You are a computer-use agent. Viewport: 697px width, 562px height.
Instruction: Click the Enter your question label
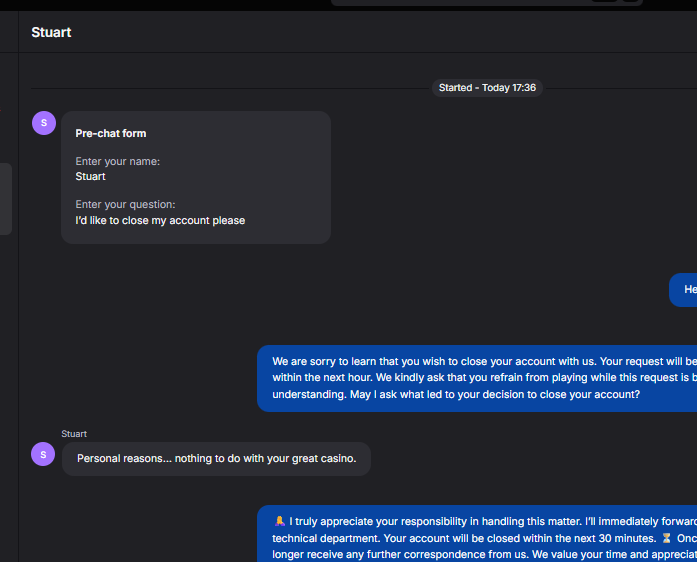click(x=125, y=205)
